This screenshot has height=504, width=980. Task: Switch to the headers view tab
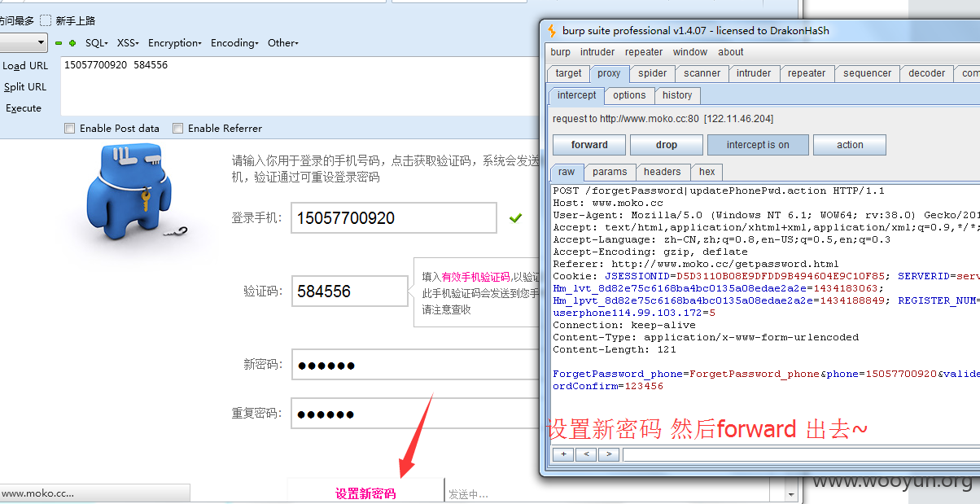coord(663,172)
